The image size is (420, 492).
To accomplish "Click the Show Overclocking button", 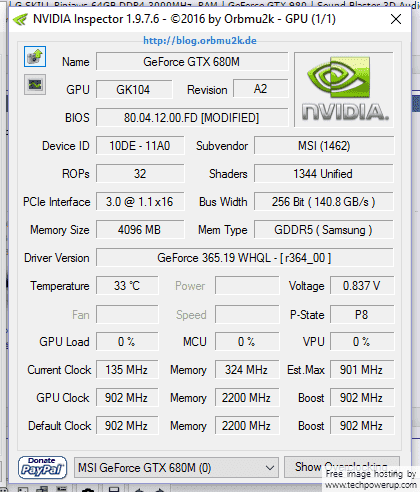I will pyautogui.click(x=342, y=467).
